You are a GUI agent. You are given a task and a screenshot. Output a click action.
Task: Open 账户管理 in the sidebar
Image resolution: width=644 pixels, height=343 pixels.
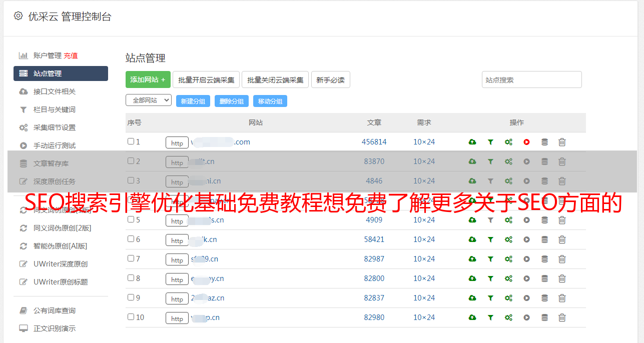click(x=48, y=55)
